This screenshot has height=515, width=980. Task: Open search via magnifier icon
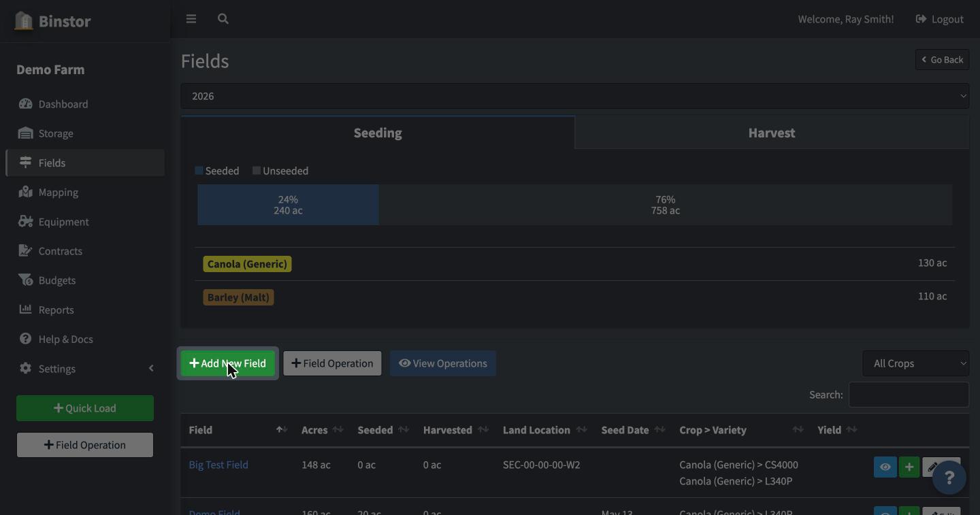[223, 19]
